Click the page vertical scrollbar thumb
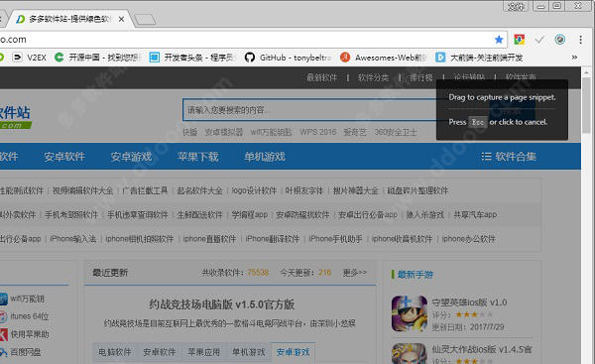This screenshot has width=595, height=364. click(x=587, y=105)
